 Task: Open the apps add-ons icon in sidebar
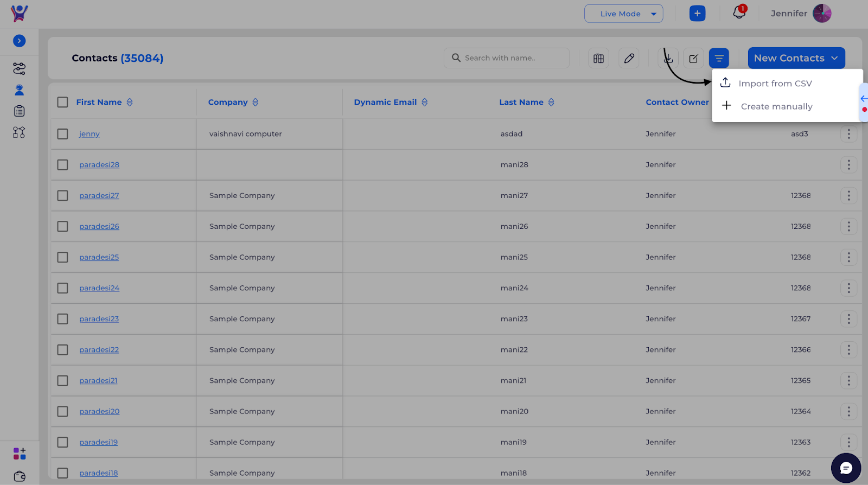pos(19,454)
